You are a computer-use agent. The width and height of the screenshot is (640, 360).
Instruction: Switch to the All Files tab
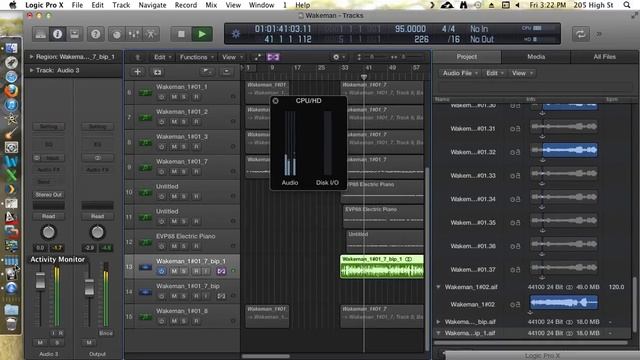pyautogui.click(x=604, y=57)
